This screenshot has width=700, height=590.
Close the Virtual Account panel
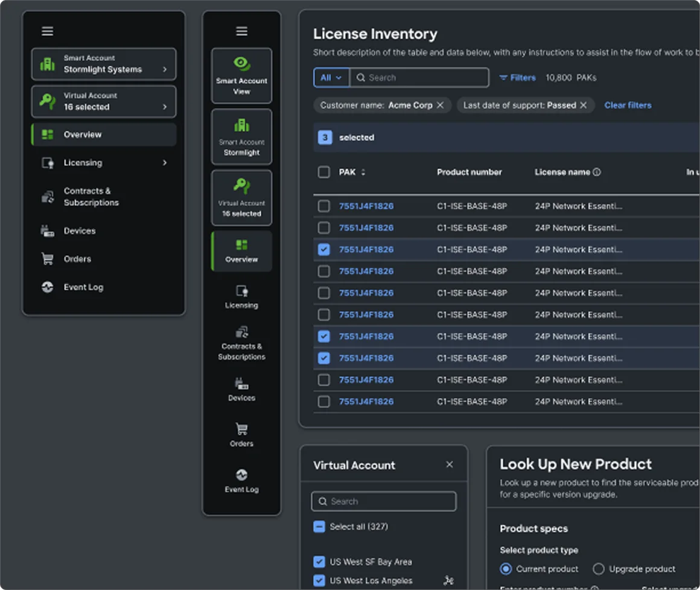[x=450, y=465]
